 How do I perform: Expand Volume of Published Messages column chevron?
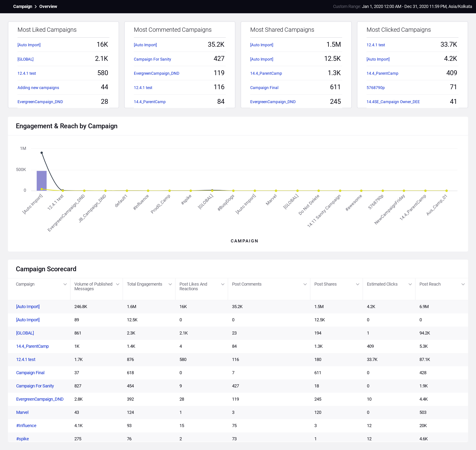point(117,284)
